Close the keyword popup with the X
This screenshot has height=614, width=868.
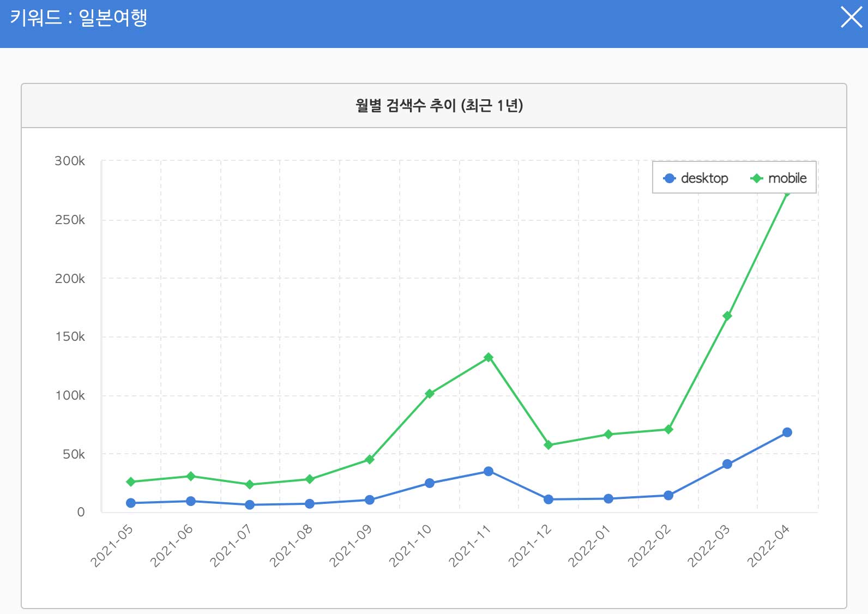(851, 17)
